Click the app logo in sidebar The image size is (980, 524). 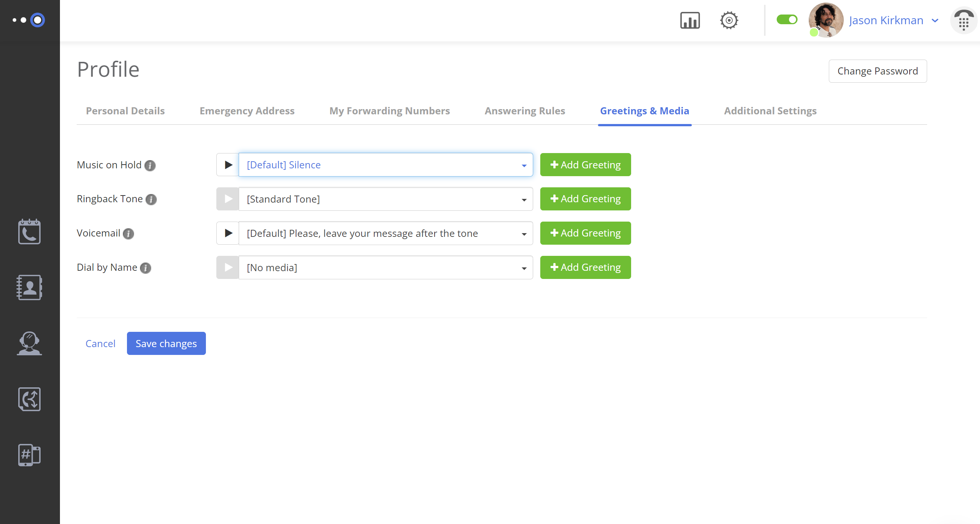click(x=29, y=20)
